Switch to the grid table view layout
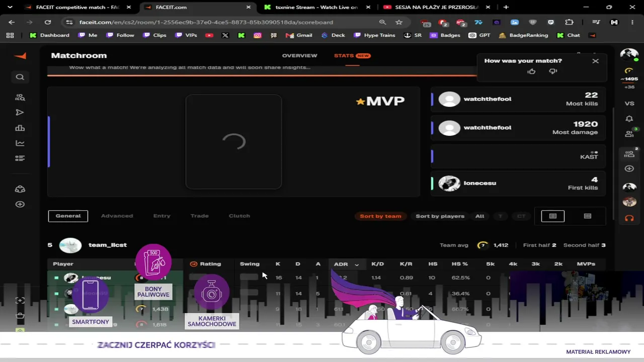This screenshot has width=644, height=362. 587,216
